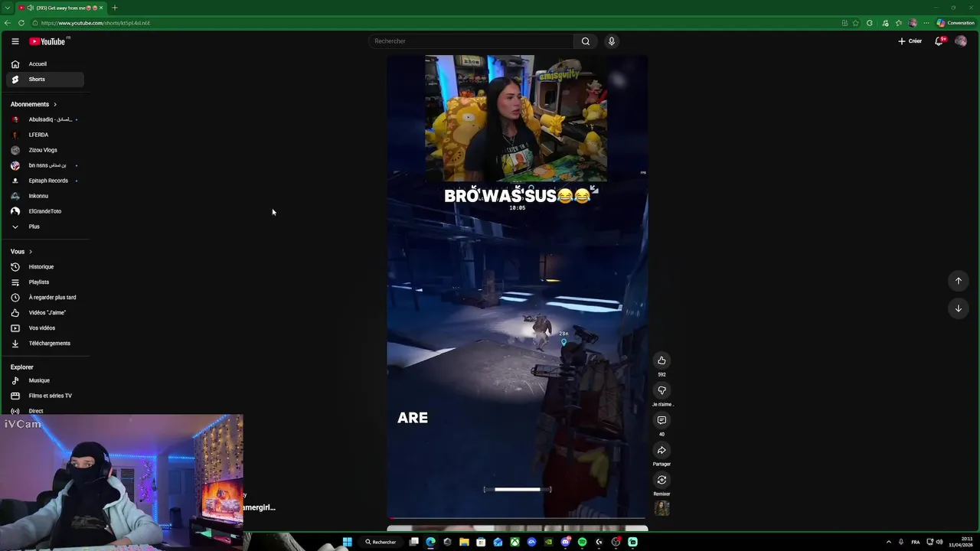
Task: Open À regarder plus tard list
Action: pos(45,298)
